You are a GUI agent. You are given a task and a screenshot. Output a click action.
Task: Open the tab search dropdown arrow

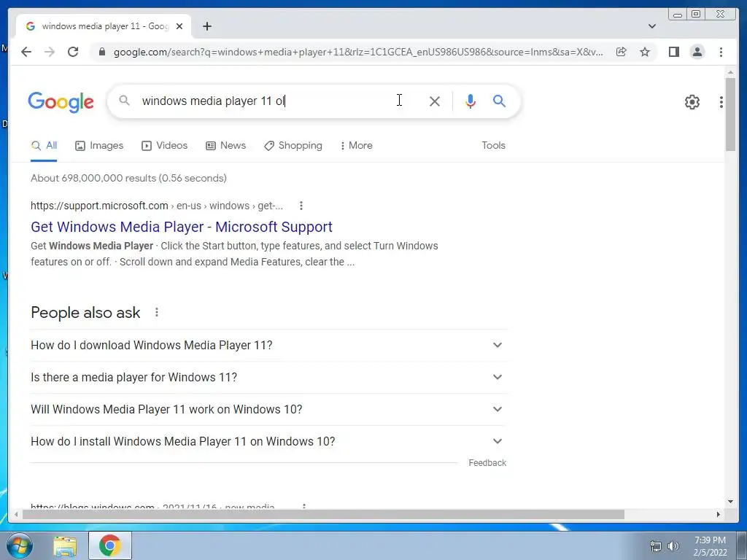652,26
